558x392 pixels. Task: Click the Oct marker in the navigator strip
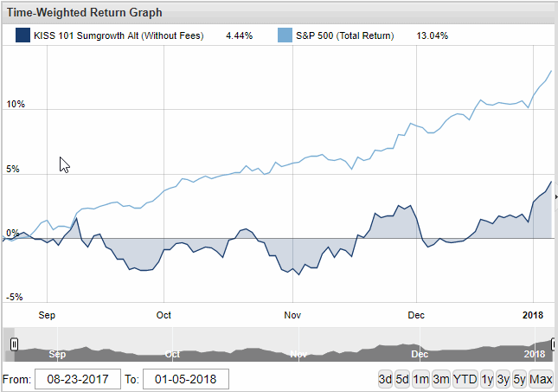pos(173,354)
